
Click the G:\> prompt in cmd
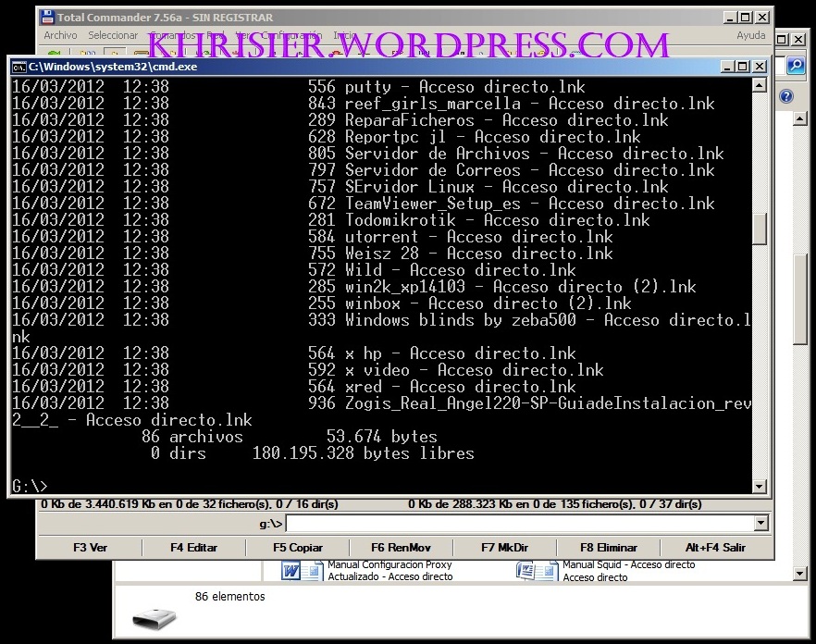(30, 487)
